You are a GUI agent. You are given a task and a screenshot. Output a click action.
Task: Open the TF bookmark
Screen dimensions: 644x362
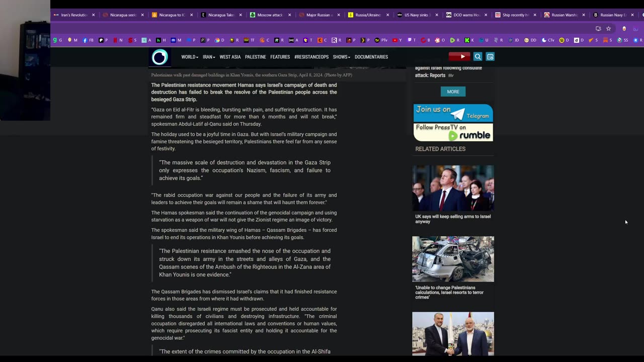249,40
